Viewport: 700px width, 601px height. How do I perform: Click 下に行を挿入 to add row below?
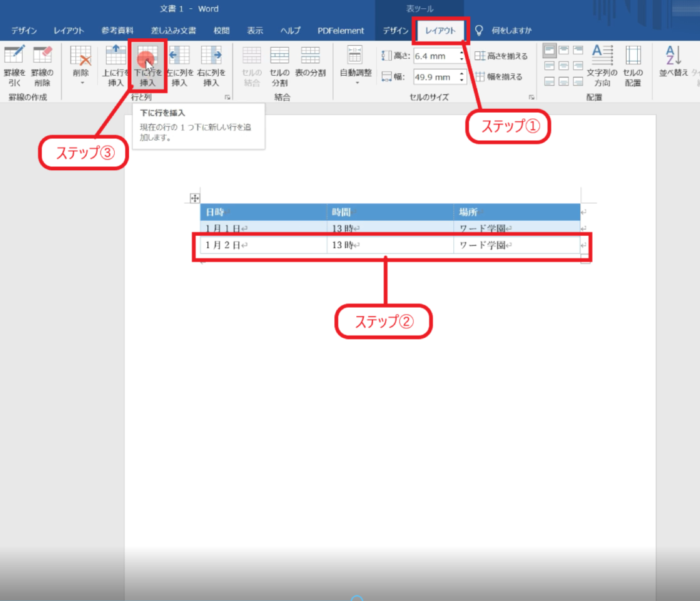(x=148, y=66)
